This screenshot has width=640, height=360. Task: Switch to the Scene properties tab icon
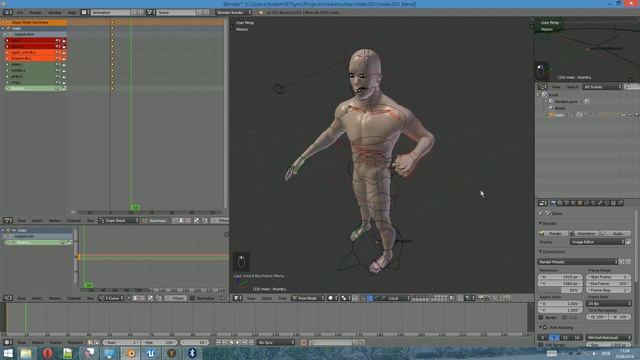pyautogui.click(x=567, y=203)
